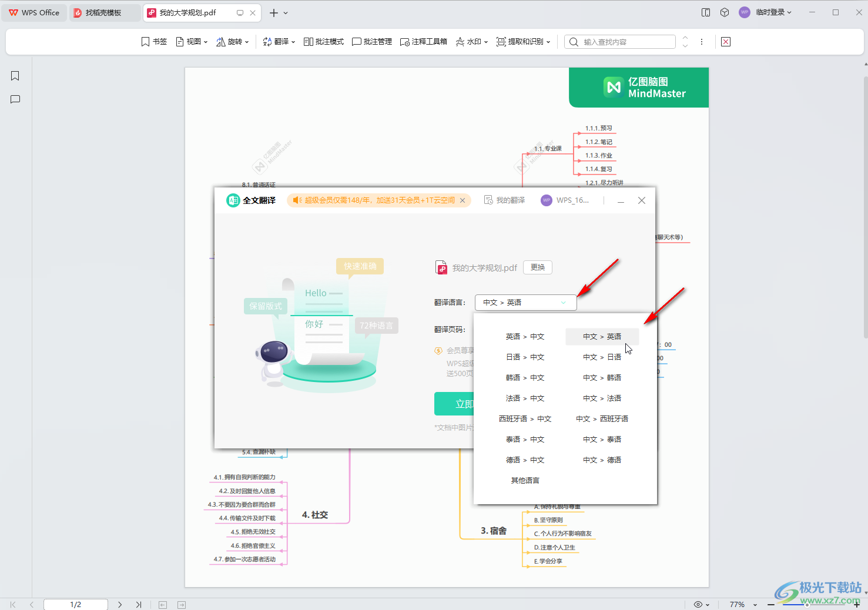Add a new tab with the plus icon

274,12
